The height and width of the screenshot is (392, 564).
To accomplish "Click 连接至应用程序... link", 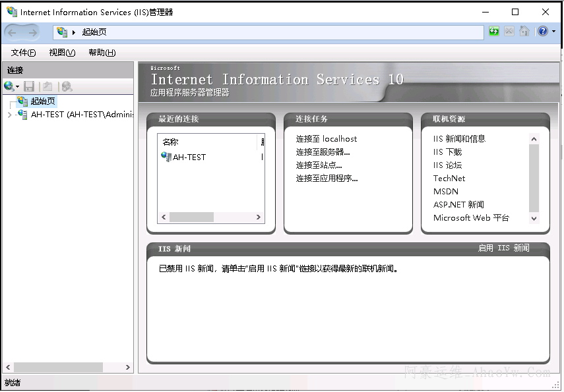I will [327, 179].
